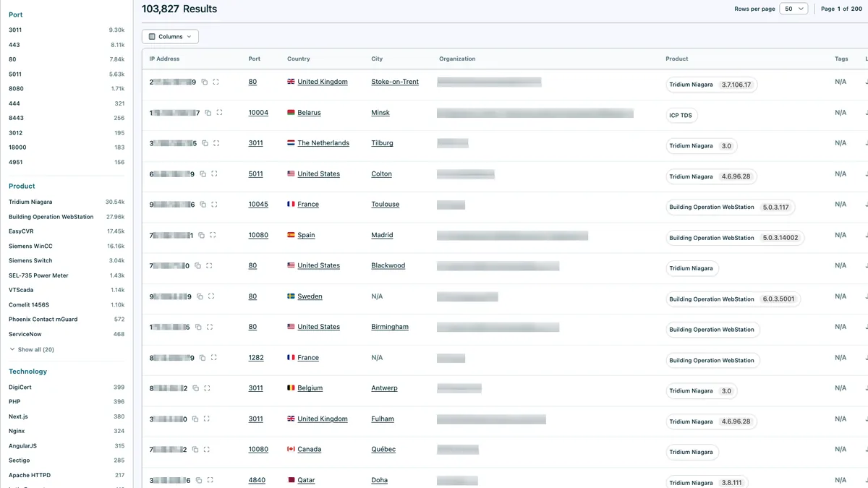Expand details icon in Minsk row

(x=219, y=113)
